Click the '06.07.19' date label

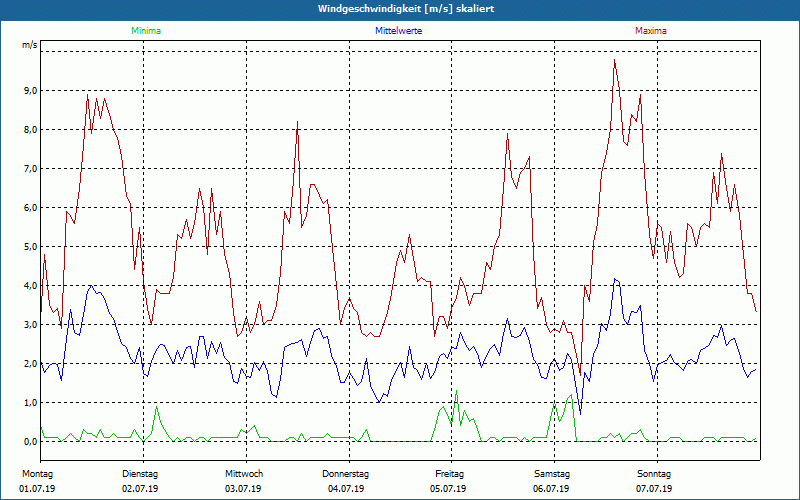click(551, 489)
